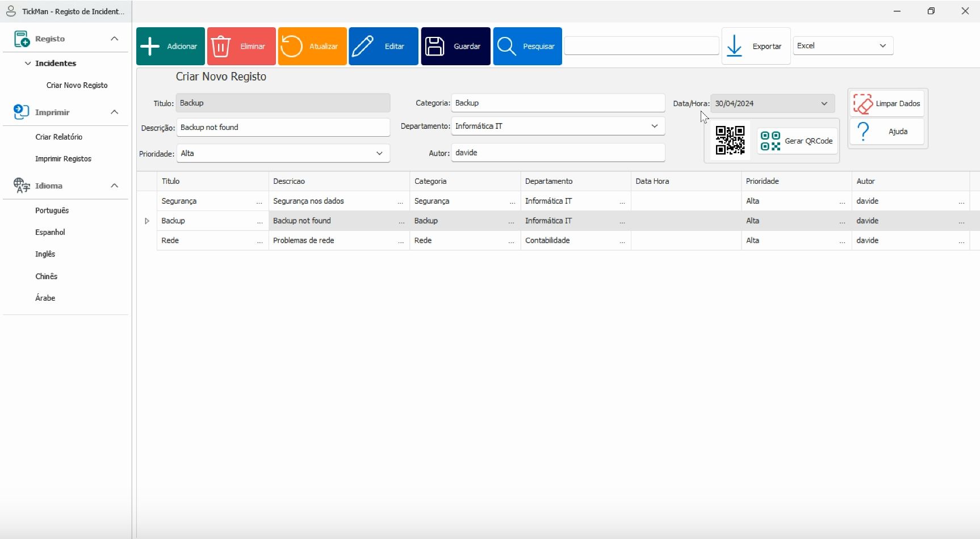Collapse the Incidentes tree node
The width and height of the screenshot is (980, 539).
click(28, 64)
